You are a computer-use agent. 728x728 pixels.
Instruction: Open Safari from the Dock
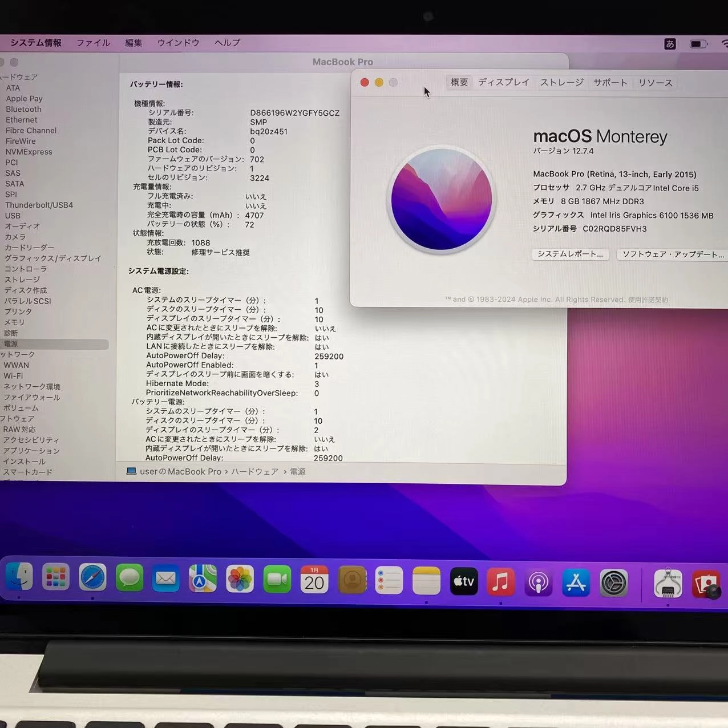coord(92,579)
